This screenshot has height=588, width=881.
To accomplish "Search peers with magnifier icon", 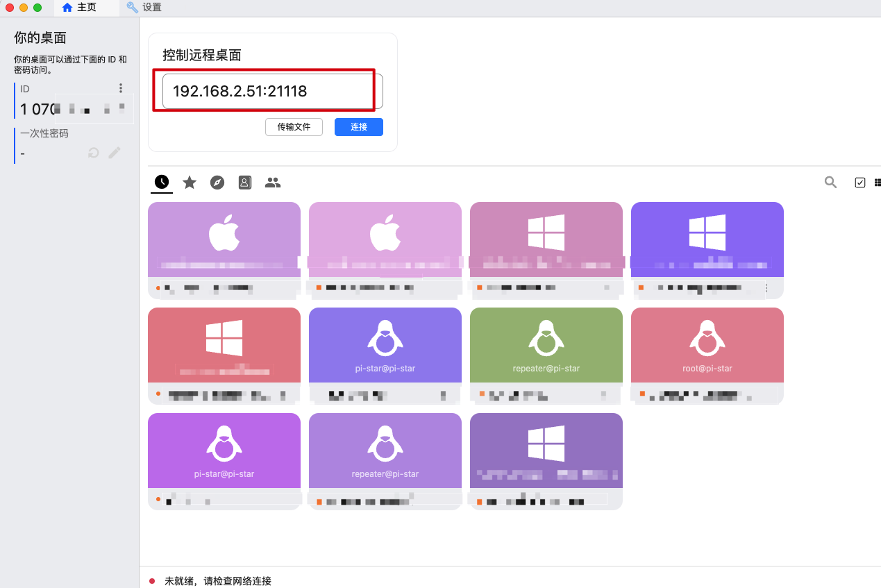I will (x=830, y=182).
